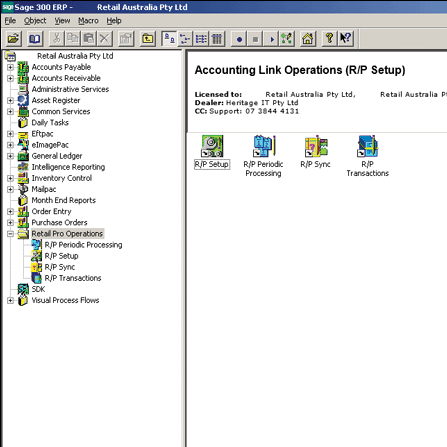The width and height of the screenshot is (447, 447).
Task: Expand the Accounts Receivable tree node
Action: 10,78
